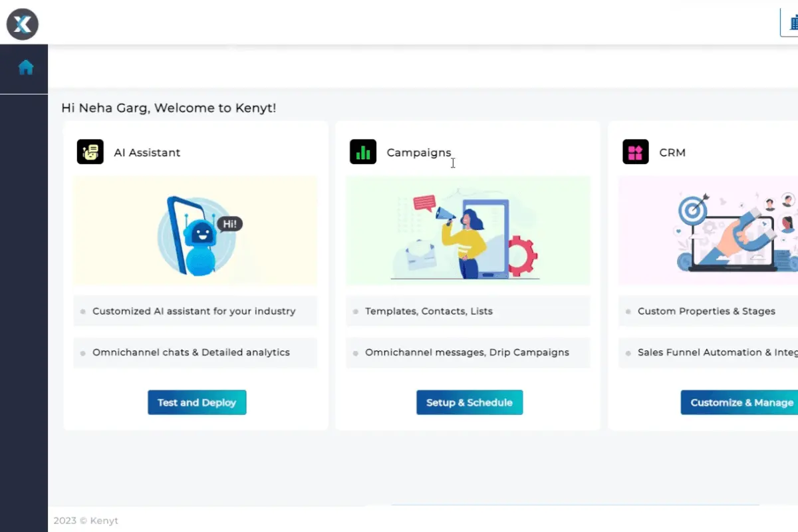The image size is (798, 532).
Task: Open the Campaigns megaphone illustration
Action: pos(468,231)
